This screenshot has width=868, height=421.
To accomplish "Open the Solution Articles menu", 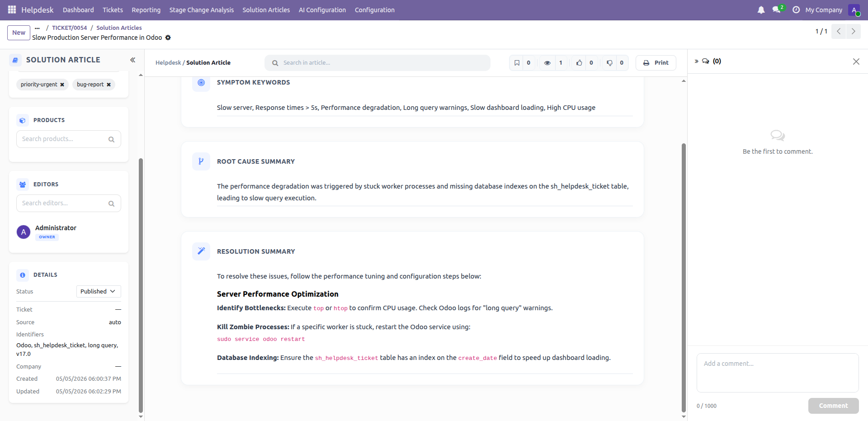I will click(x=266, y=10).
